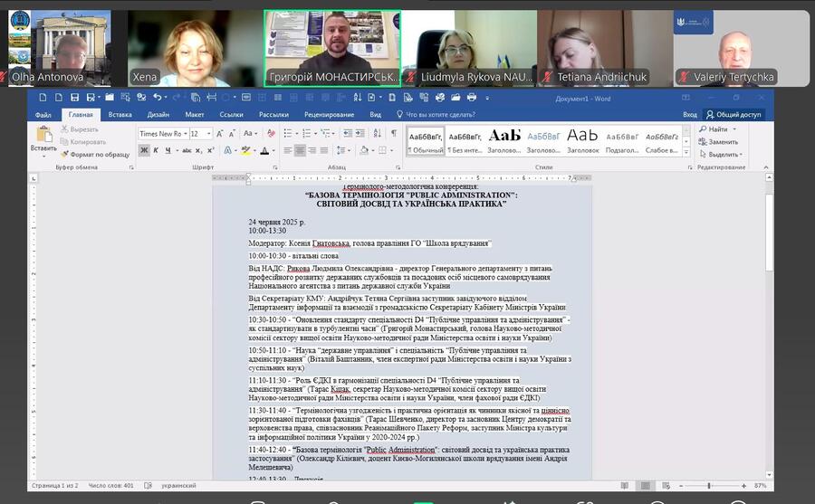Click the 87% zoom level in status bar

pyautogui.click(x=761, y=486)
